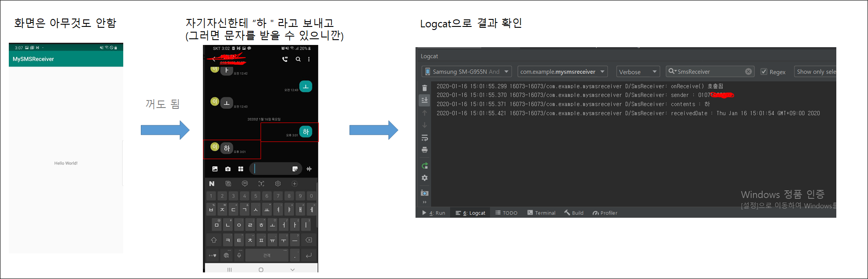Viewport: 868px width, 279px height.
Task: Switch to the Run tab
Action: [434, 213]
